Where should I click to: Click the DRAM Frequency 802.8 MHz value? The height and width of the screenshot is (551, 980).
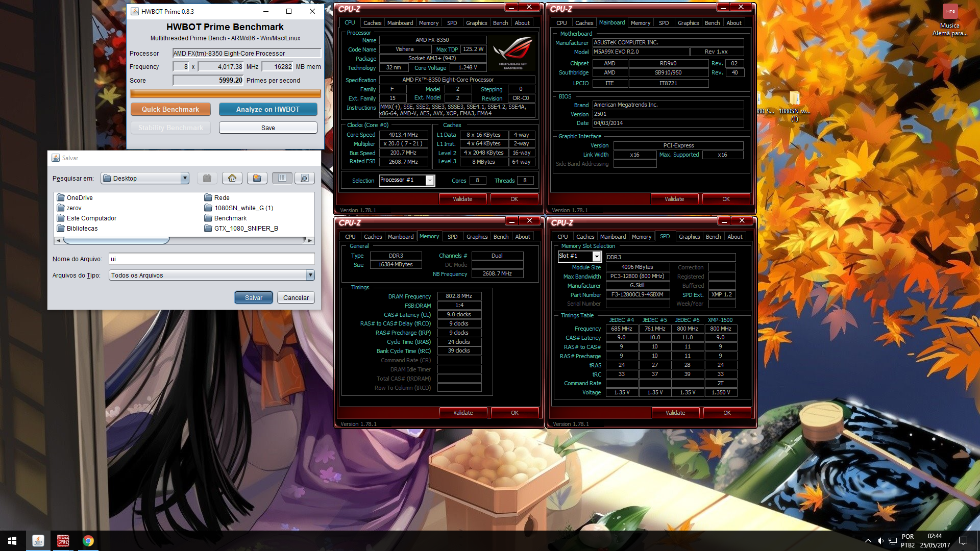pos(458,296)
